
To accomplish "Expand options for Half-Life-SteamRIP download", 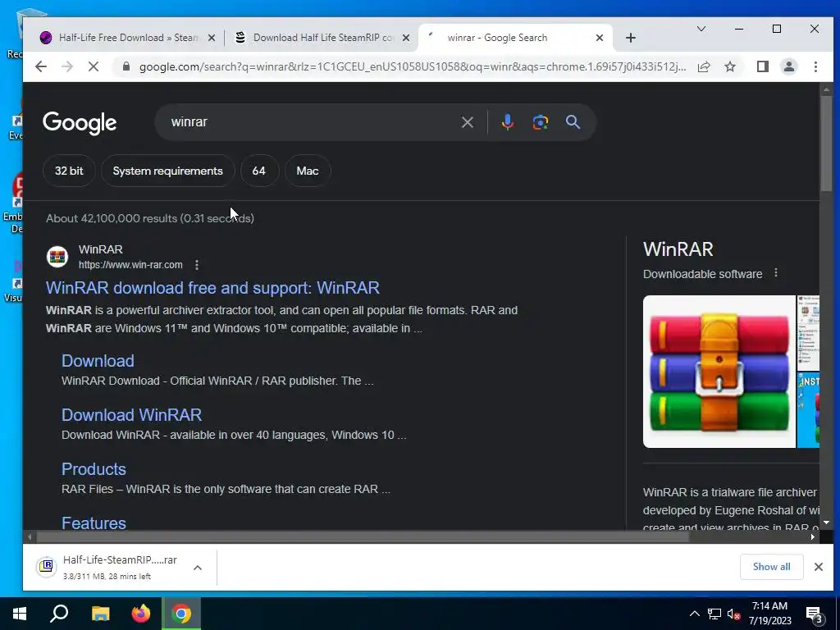I will coord(198,568).
